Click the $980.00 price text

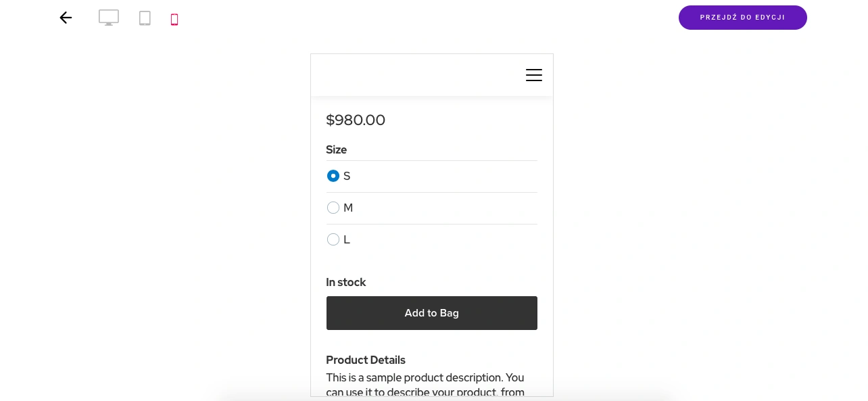[x=356, y=120]
